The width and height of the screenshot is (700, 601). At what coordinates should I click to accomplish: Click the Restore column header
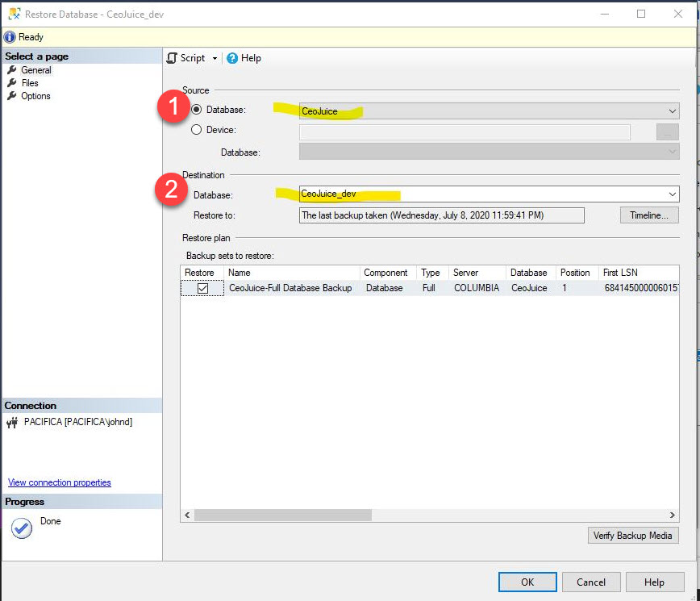pos(202,273)
